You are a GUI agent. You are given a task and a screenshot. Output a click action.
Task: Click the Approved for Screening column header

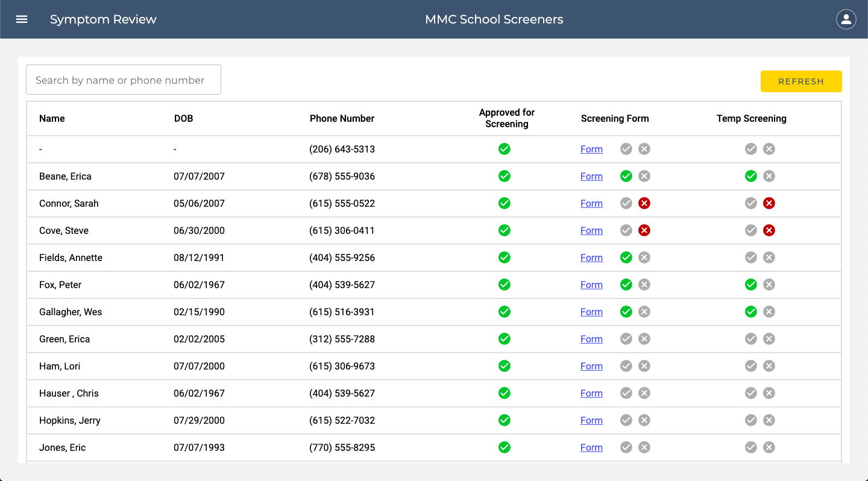tap(507, 118)
